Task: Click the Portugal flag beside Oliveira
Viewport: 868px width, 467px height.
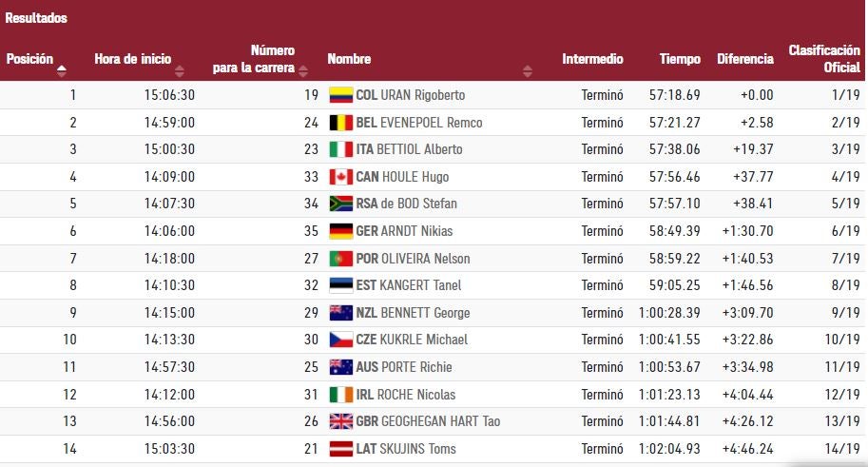Action: pos(340,259)
